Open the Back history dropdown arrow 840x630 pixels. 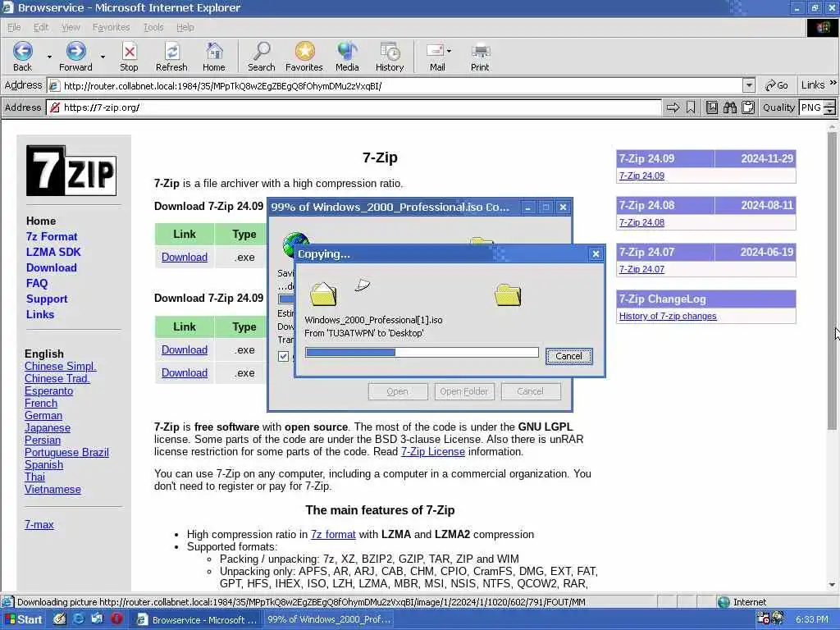click(49, 57)
